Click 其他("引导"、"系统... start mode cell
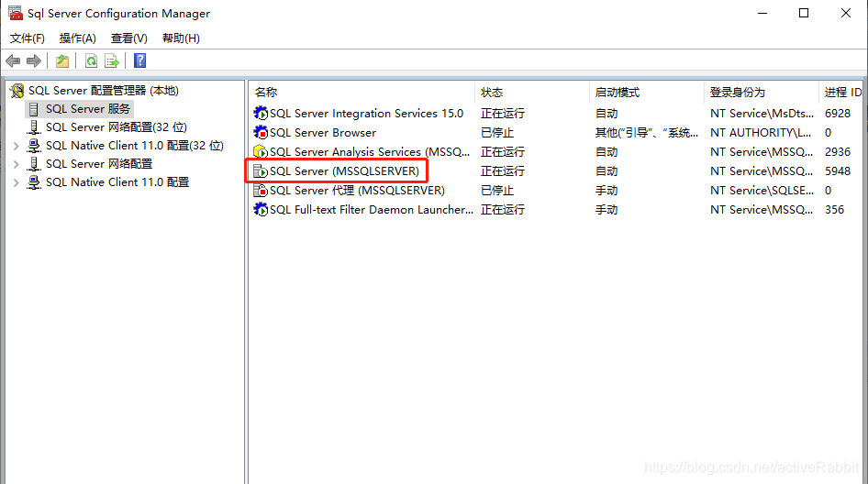 [647, 133]
